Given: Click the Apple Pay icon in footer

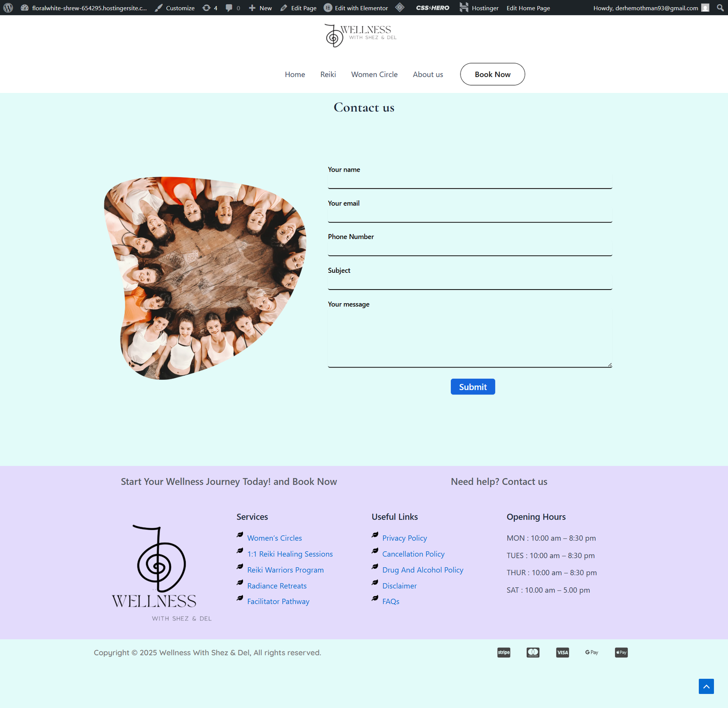Looking at the screenshot, I should coord(621,652).
